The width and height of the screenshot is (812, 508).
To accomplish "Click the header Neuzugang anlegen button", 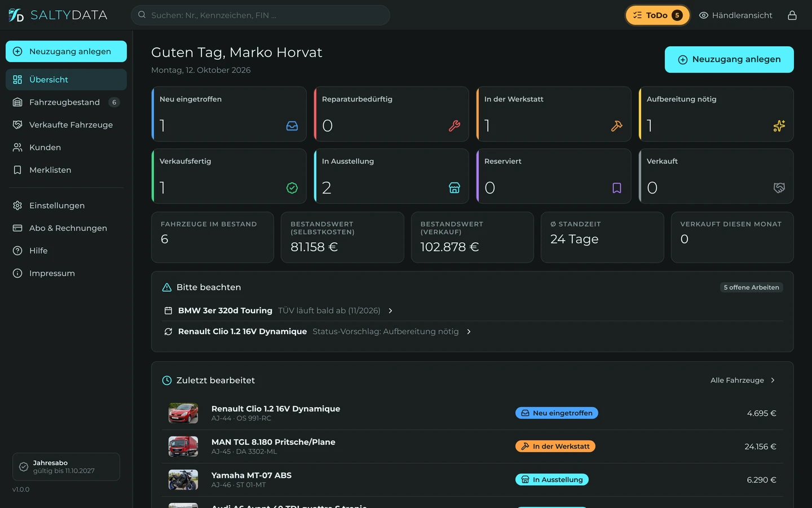I will coord(729,59).
